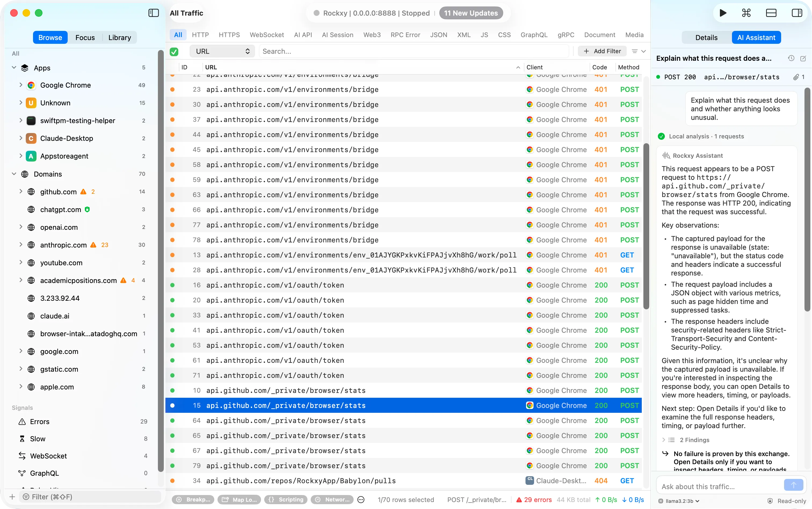This screenshot has height=509, width=812.
Task: Start a new AI chat with compose icon
Action: coord(803,58)
